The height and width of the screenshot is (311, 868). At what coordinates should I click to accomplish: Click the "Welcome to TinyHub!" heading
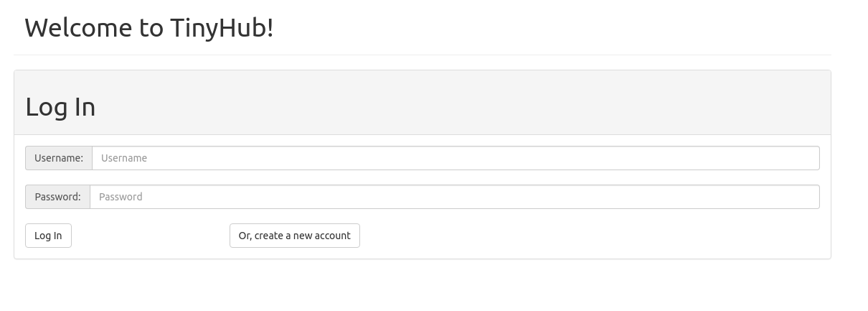(149, 28)
